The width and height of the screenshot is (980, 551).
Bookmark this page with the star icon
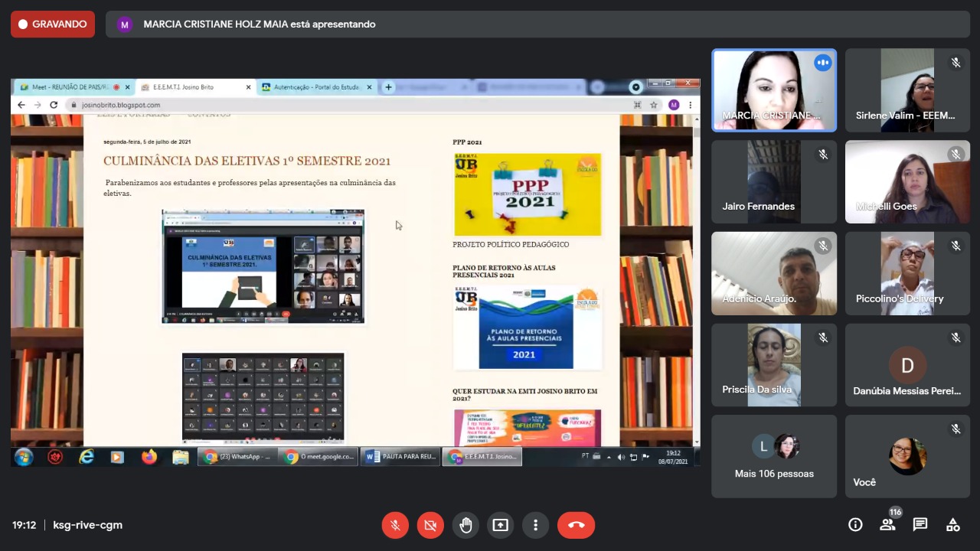(x=654, y=105)
